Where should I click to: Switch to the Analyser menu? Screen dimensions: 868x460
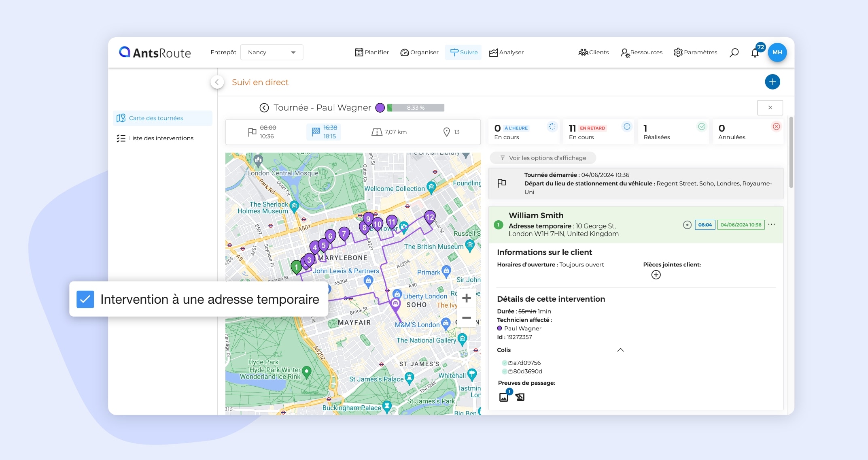(506, 52)
